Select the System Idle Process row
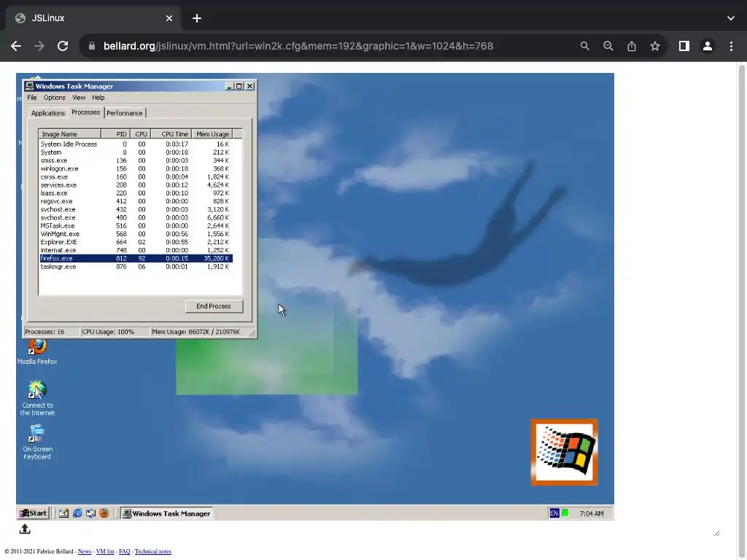Image resolution: width=747 pixels, height=560 pixels. click(136, 144)
